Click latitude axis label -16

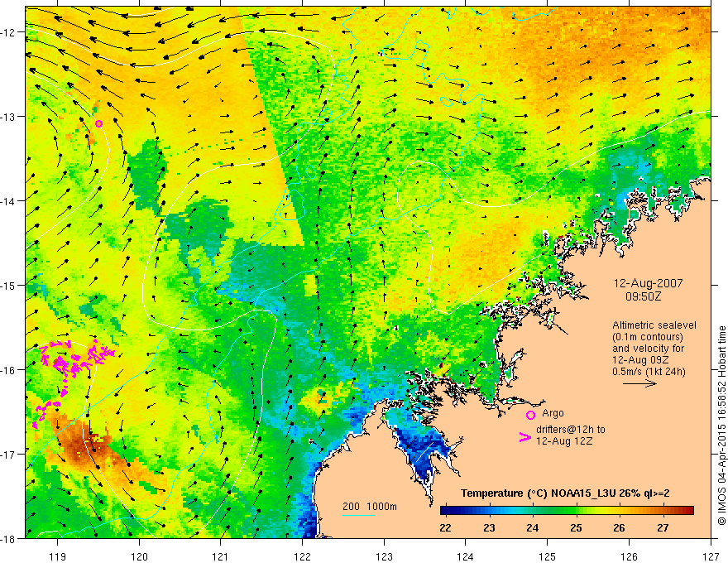[x=8, y=370]
